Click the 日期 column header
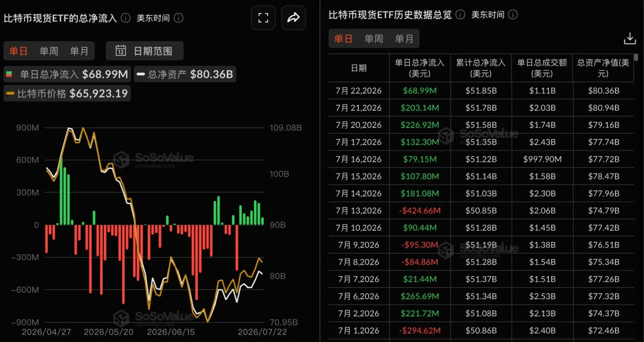This screenshot has width=644, height=342. pyautogui.click(x=359, y=68)
